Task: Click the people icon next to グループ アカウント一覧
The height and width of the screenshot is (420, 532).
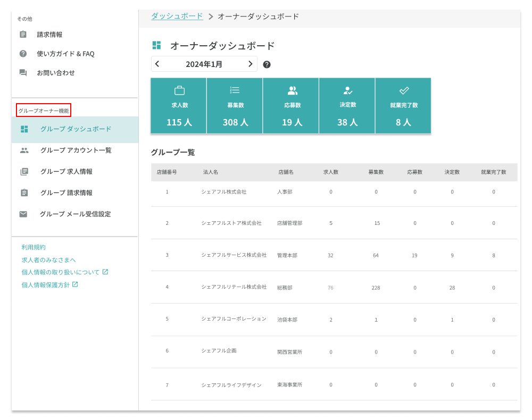Action: 24,150
